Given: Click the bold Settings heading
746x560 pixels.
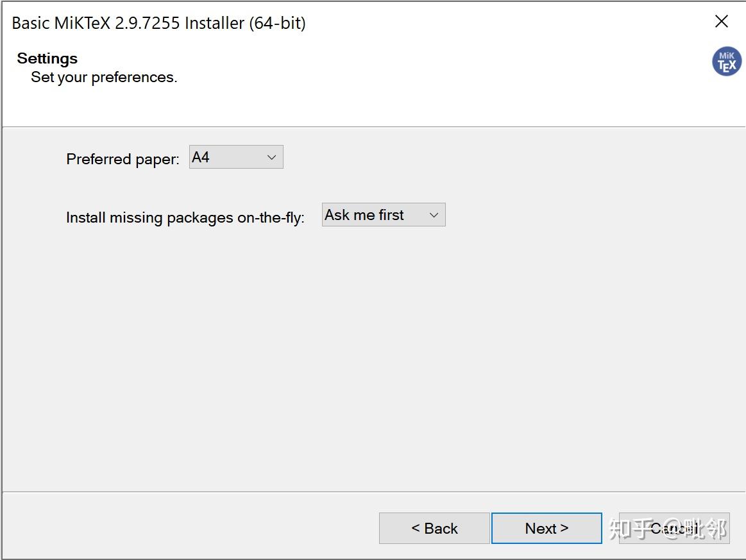Looking at the screenshot, I should point(47,58).
